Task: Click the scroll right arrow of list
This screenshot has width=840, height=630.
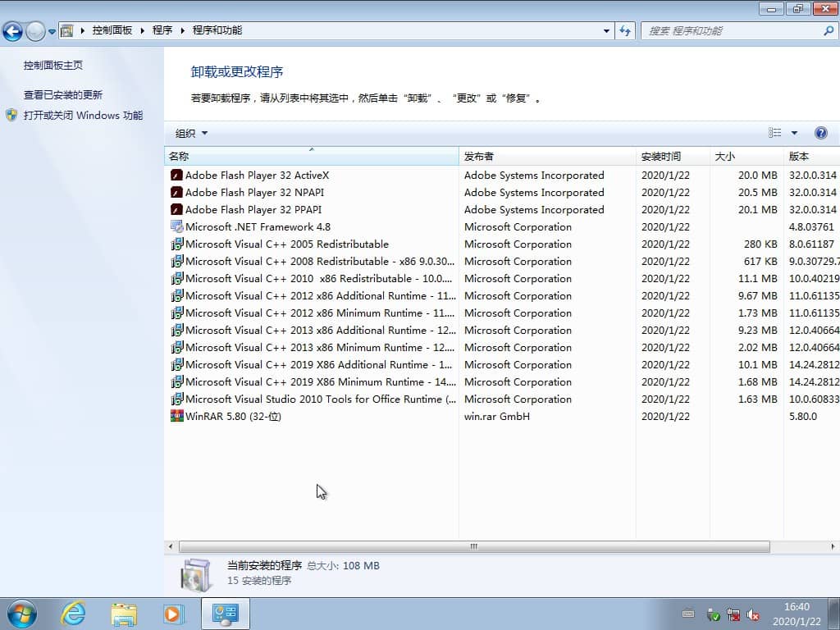Action: point(833,546)
